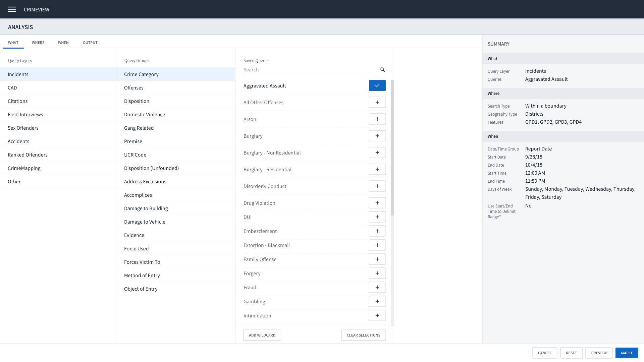The height and width of the screenshot is (362, 644).
Task: Click the saved queries search magnifier icon
Action: tap(382, 70)
